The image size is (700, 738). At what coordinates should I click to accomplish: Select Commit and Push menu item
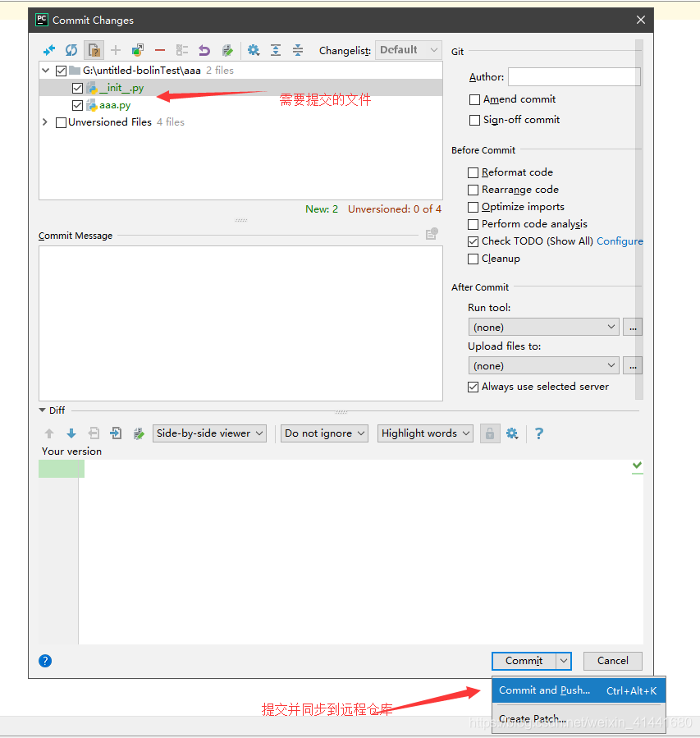coord(579,690)
